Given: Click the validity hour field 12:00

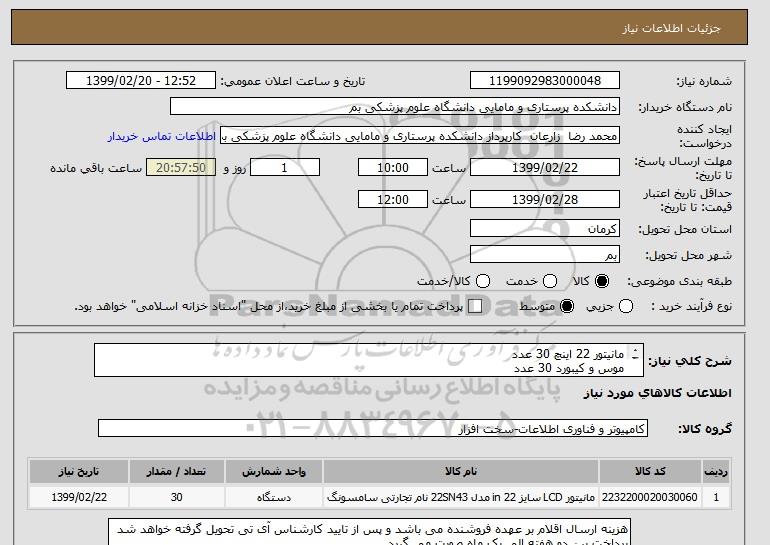Looking at the screenshot, I should (x=393, y=199).
